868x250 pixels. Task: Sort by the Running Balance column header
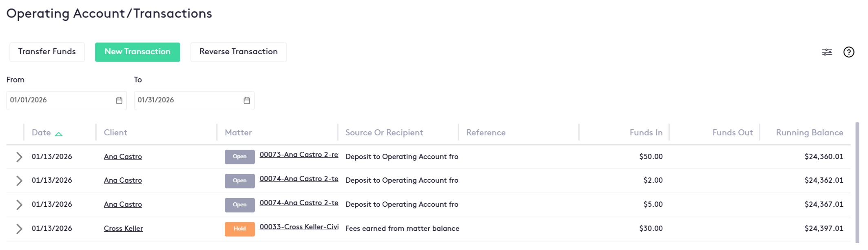(x=809, y=133)
